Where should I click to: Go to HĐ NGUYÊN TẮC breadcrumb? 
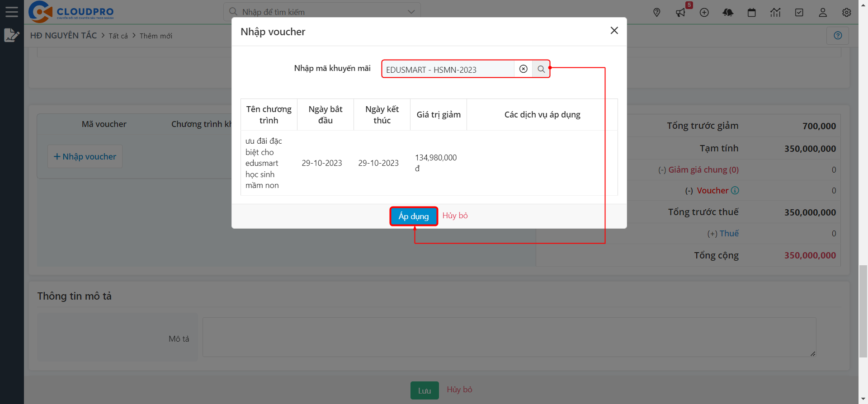[x=63, y=35]
